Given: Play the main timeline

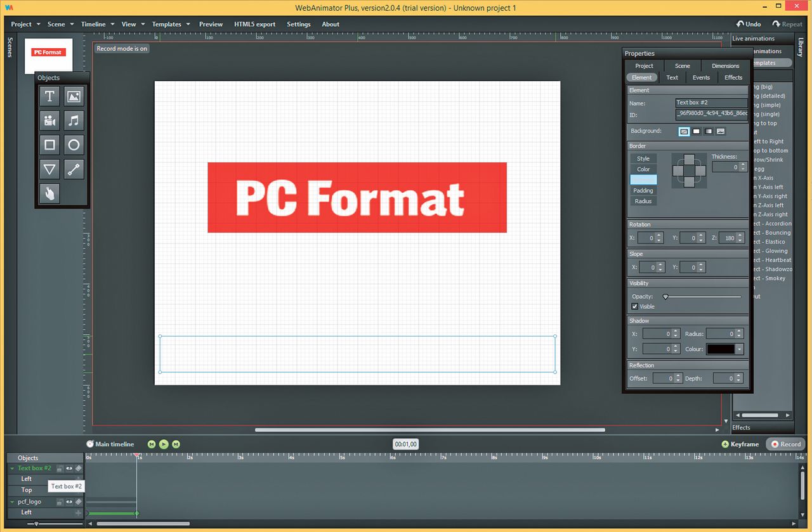Looking at the screenshot, I should point(164,444).
